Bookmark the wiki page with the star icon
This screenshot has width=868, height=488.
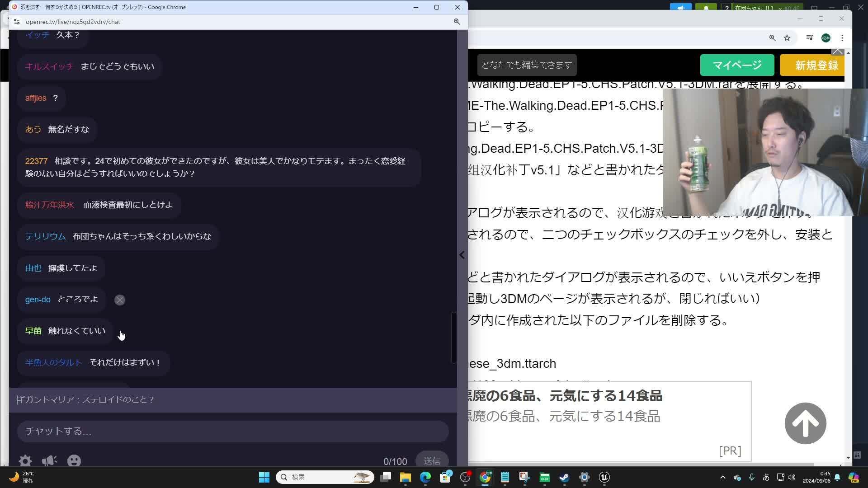pos(787,38)
